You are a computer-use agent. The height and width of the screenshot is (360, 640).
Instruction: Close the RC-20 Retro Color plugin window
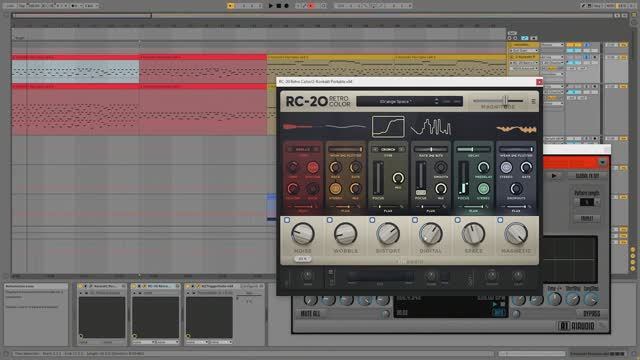coord(539,82)
